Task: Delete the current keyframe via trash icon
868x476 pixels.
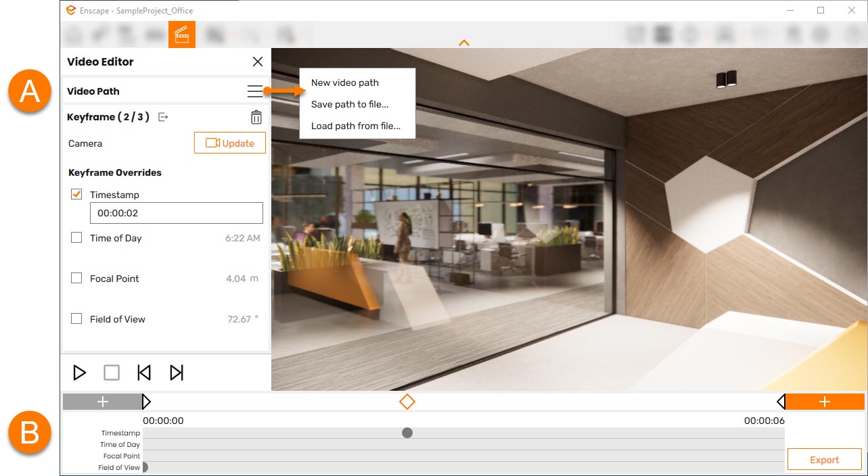Action: pos(256,116)
